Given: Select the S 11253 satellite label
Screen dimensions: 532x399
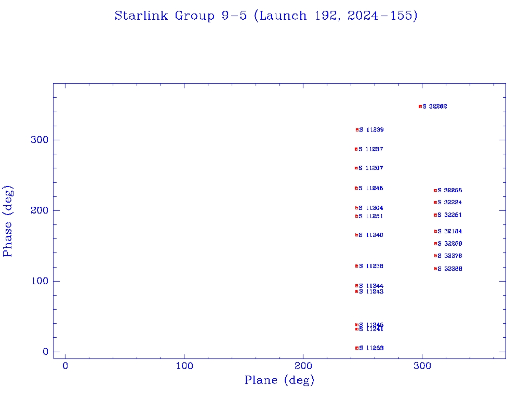Looking at the screenshot, I should [371, 348].
